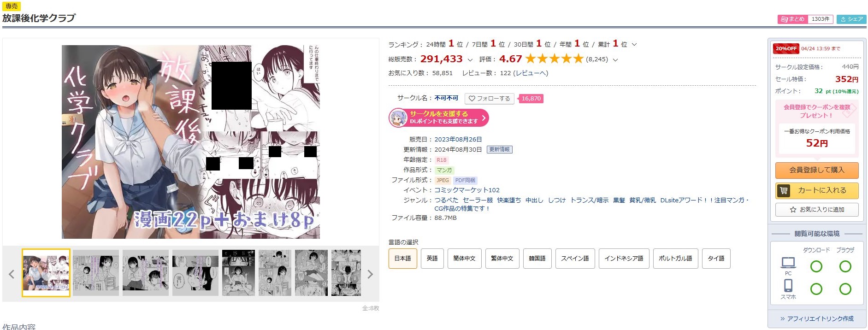Select 韓国語 language option

[537, 259]
